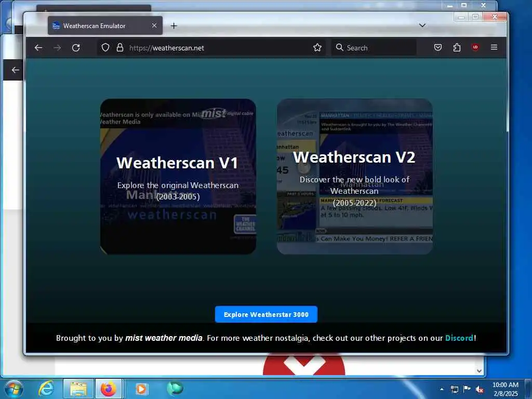Click back arrow in the background window
Screen dimensions: 532x399
click(15, 70)
